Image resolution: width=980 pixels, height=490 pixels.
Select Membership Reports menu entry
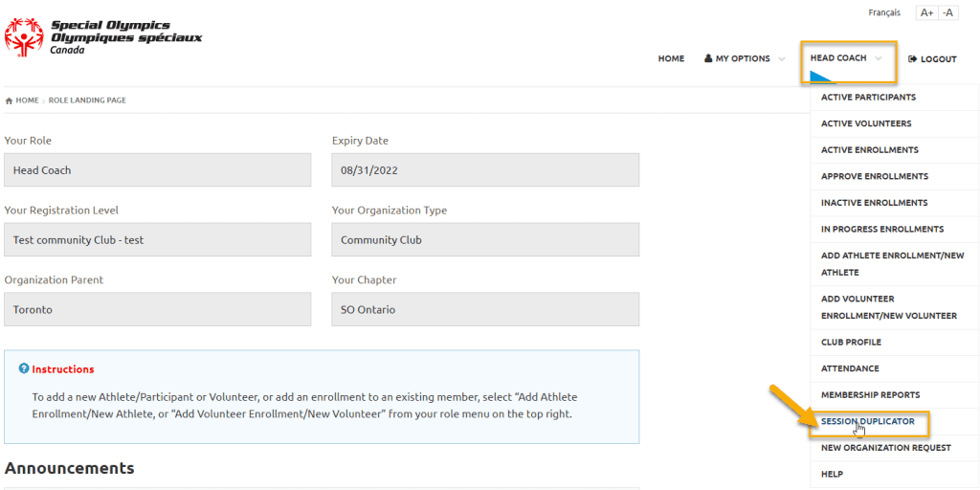(895, 395)
